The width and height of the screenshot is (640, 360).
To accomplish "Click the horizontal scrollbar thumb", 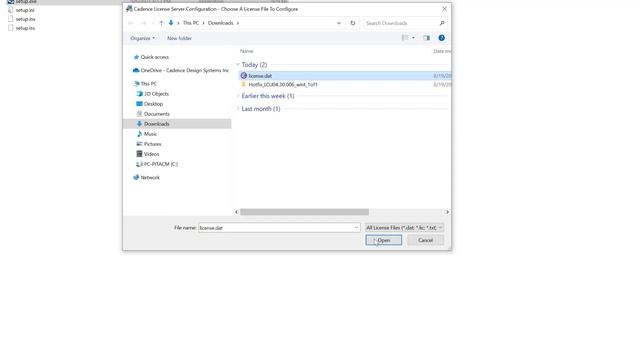I will click(304, 212).
